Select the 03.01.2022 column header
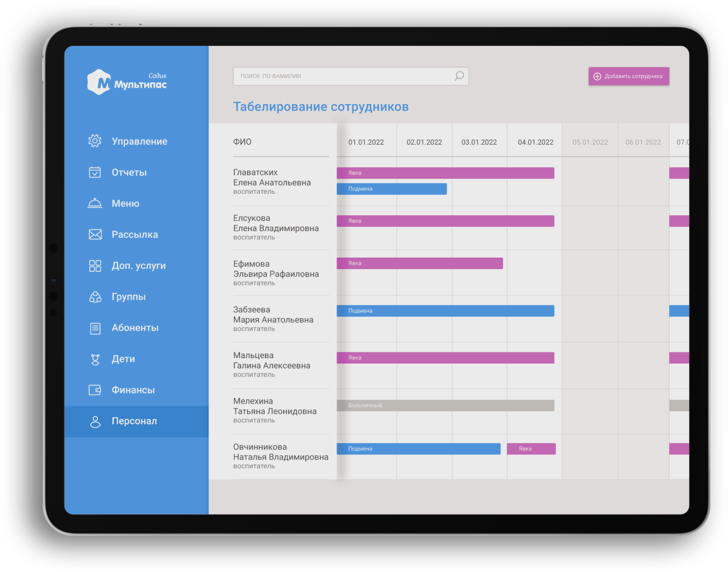The height and width of the screenshot is (572, 728). coord(479,142)
